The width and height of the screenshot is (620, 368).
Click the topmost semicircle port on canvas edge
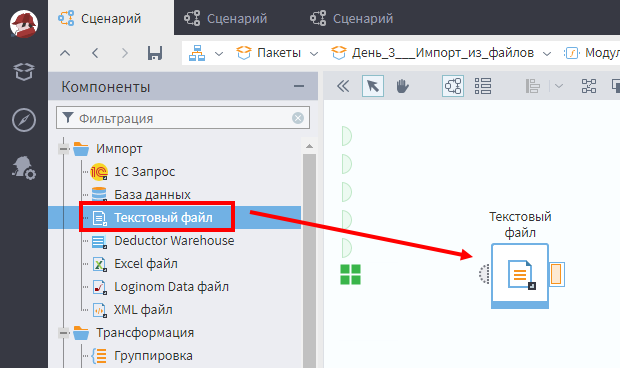346,136
